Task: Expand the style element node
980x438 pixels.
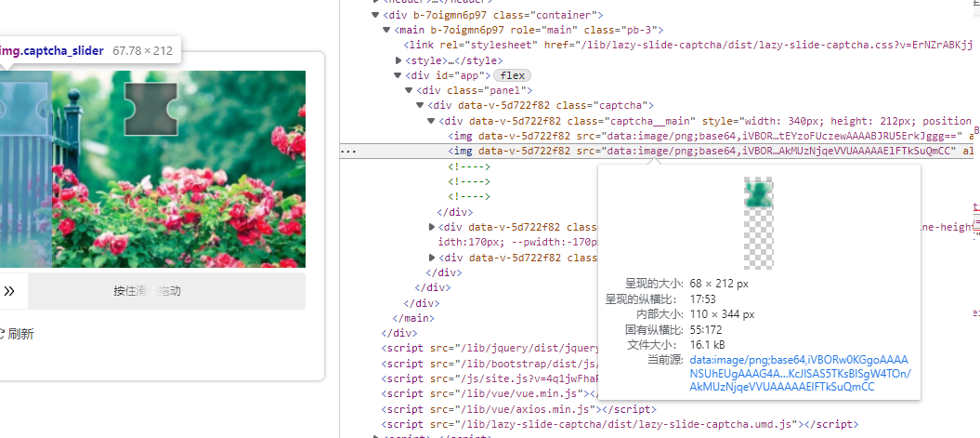Action: pos(399,60)
